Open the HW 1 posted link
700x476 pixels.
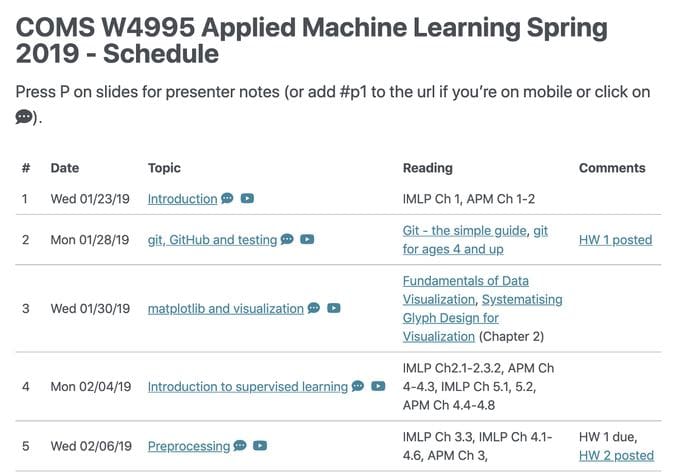pos(616,240)
